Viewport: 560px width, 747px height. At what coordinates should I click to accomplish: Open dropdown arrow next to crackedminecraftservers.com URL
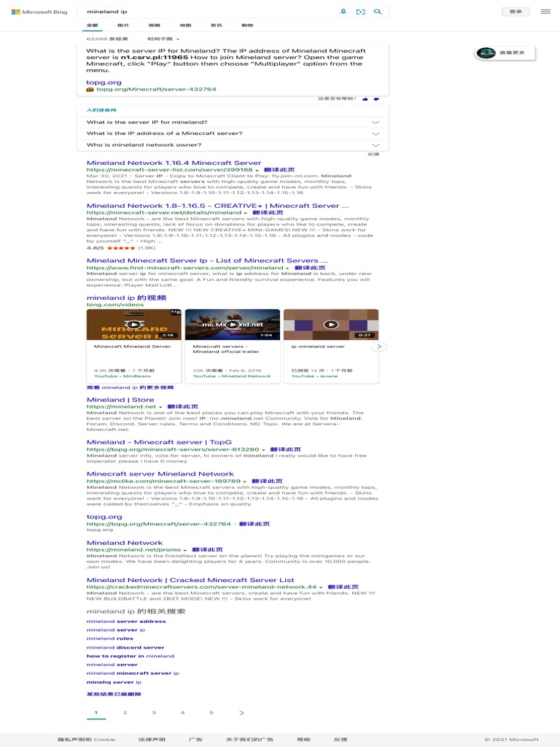pyautogui.click(x=321, y=587)
